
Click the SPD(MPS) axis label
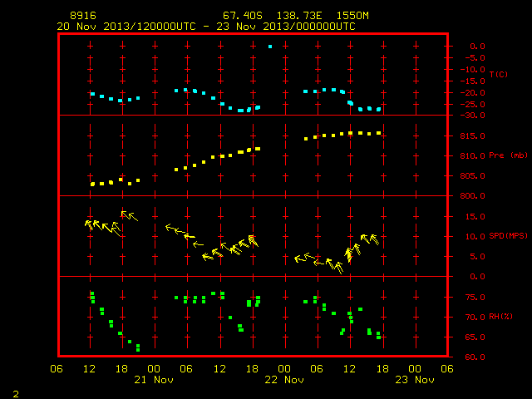click(508, 236)
